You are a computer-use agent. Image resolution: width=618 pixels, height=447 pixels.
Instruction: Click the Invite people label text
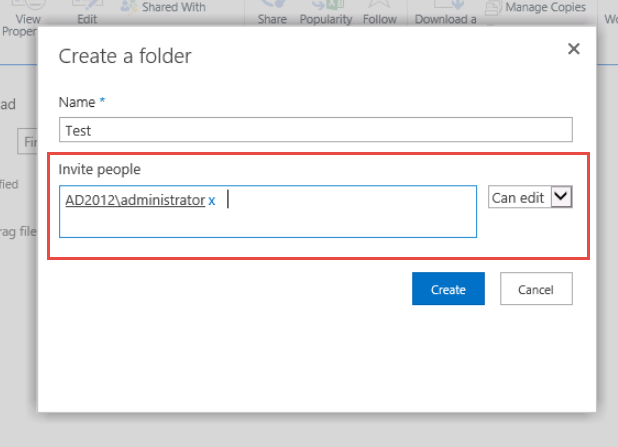[99, 169]
